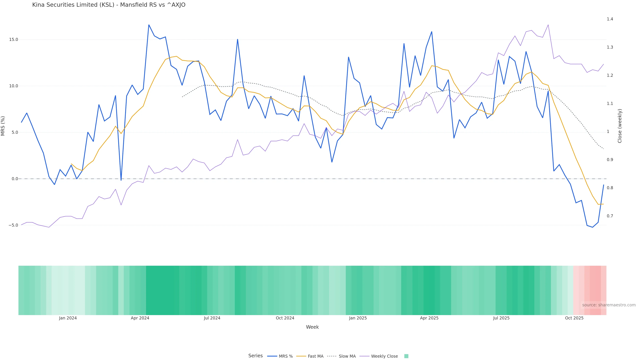Click the 15.0 left axis tick label
This screenshot has height=362, width=644.
pyautogui.click(x=13, y=40)
